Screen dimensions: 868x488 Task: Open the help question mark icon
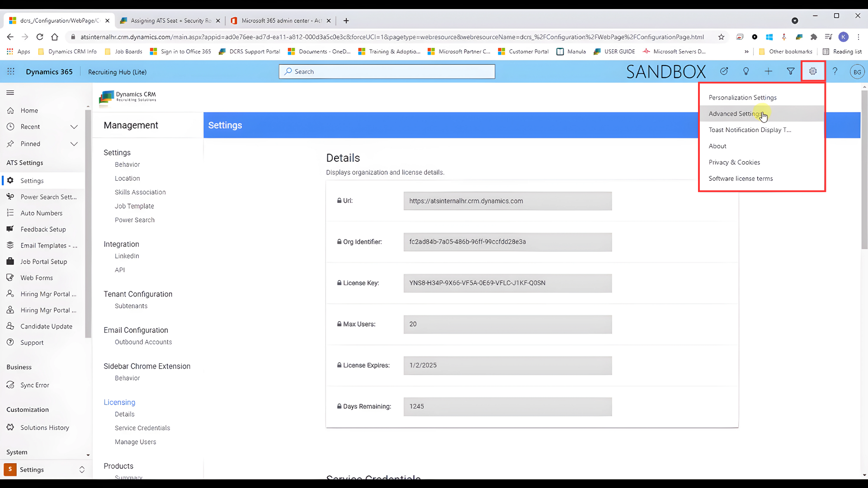pos(835,71)
